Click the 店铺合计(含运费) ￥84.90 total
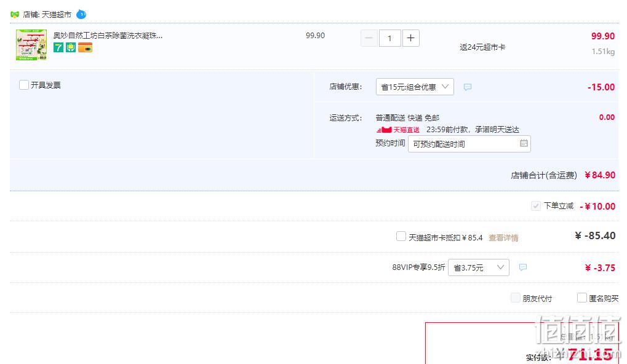Screen dimensions: 627x364 [563, 175]
